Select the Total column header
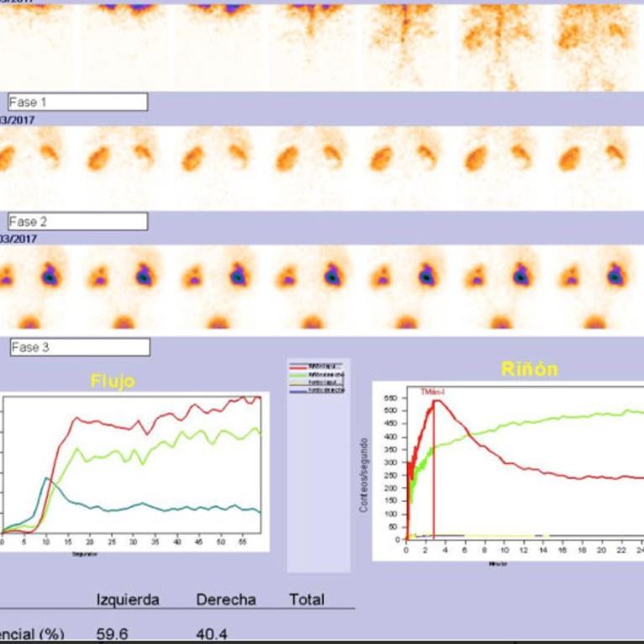The image size is (644, 644). coord(306,599)
